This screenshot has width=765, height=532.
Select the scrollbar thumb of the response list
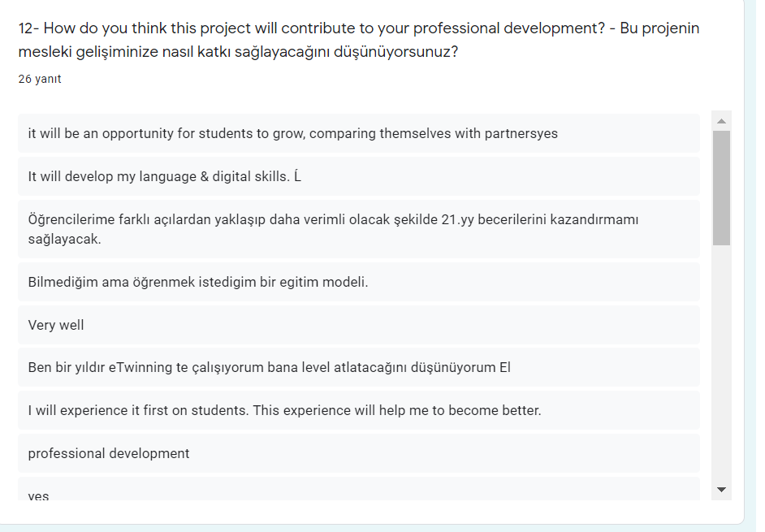719,187
